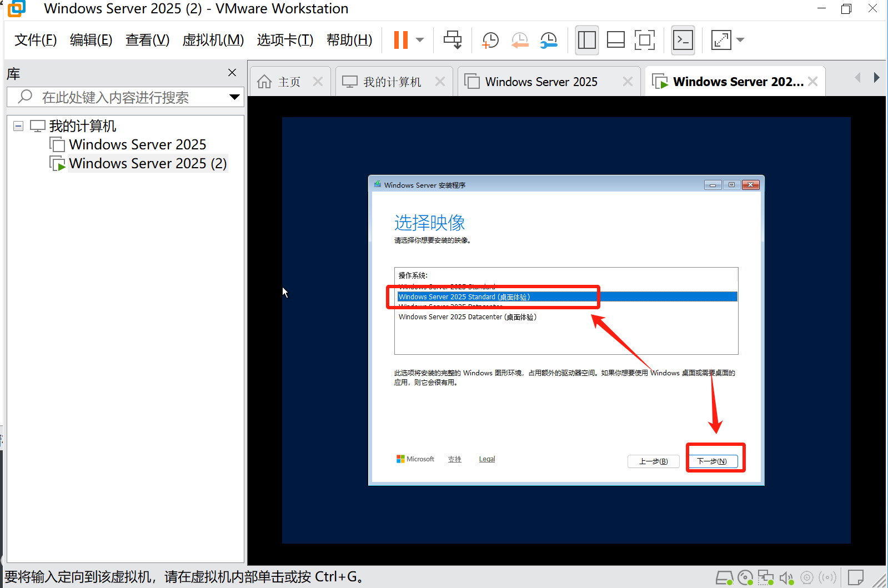Click the Microsoft logo in setup dialog
Viewport: 888px width, 588px height.
[415, 459]
